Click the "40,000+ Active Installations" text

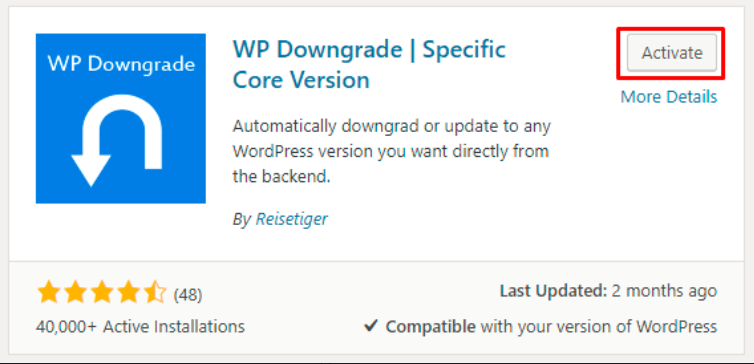tap(140, 326)
